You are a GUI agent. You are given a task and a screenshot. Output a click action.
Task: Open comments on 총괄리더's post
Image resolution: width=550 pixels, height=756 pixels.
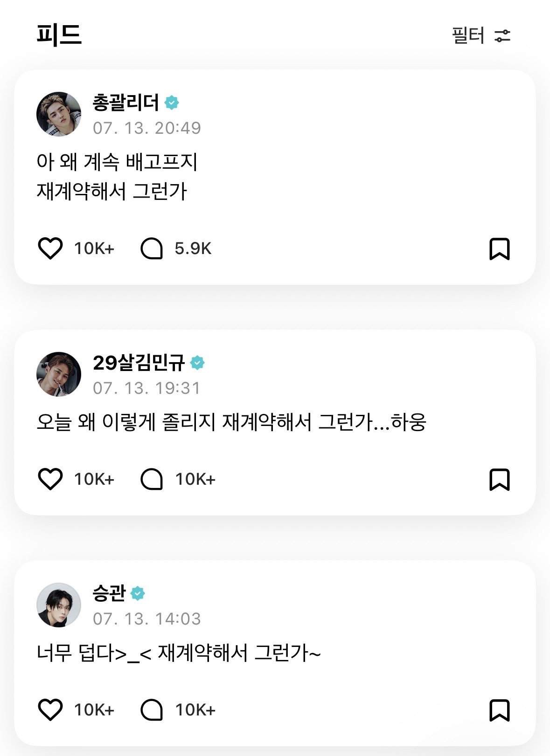click(x=152, y=248)
